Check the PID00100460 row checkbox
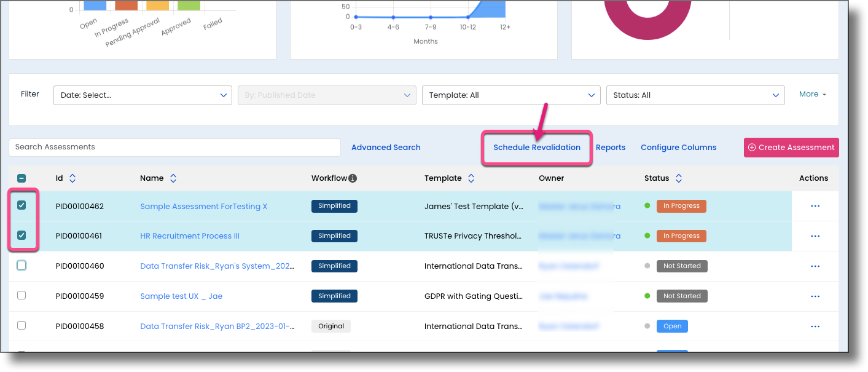 pos(22,266)
